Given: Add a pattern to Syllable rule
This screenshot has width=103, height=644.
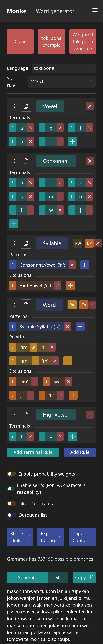Looking at the screenshot, I should 85,265.
